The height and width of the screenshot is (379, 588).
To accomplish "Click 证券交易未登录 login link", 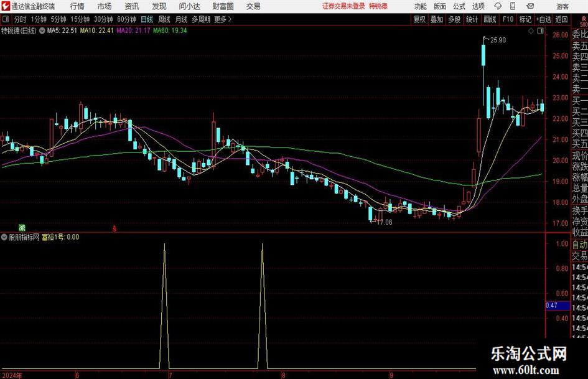I will point(343,6).
